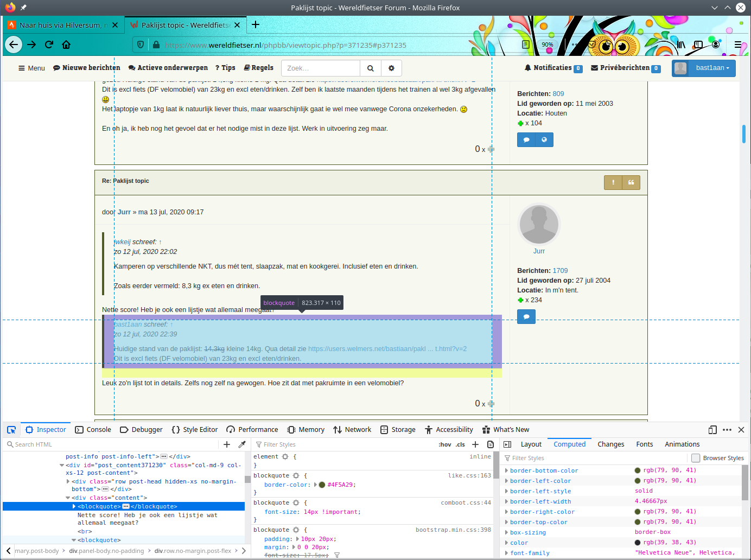This screenshot has height=560, width=751.
Task: Reload the current page
Action: tap(49, 44)
